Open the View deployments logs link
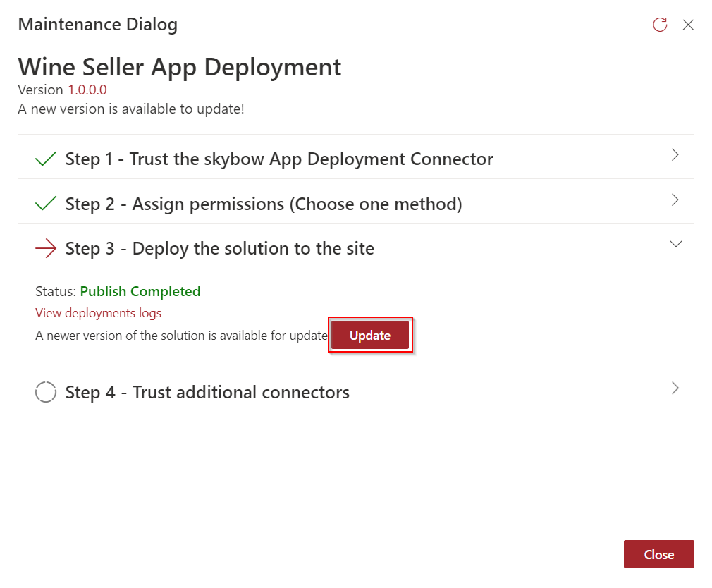This screenshot has width=712, height=588. pyautogui.click(x=98, y=313)
